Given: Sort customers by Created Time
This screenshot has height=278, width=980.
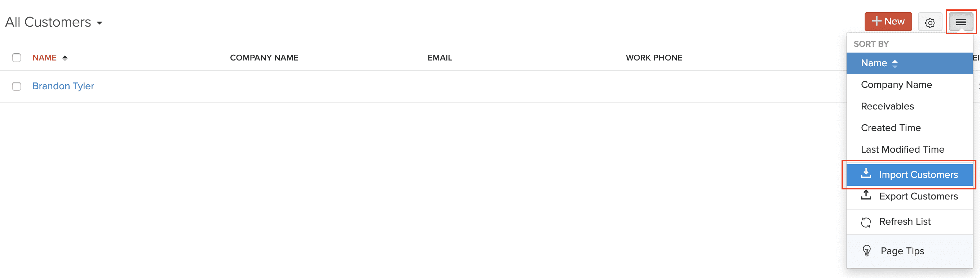Looking at the screenshot, I should (890, 128).
